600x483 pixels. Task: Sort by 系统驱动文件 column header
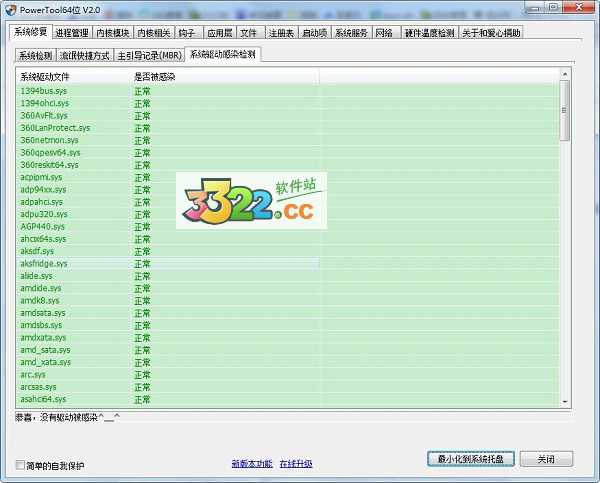coord(74,77)
